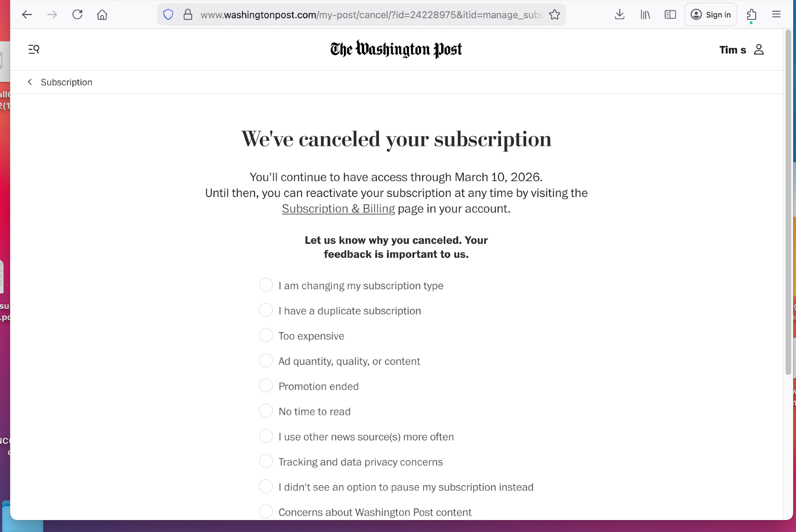Reload the current page
This screenshot has height=532, width=796.
(77, 15)
